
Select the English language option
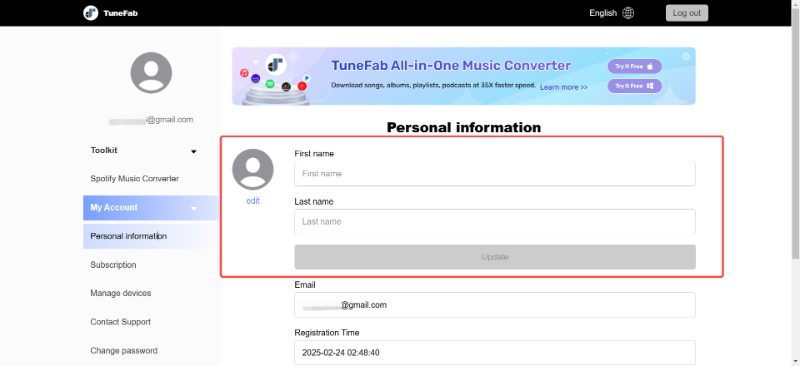[x=603, y=13]
